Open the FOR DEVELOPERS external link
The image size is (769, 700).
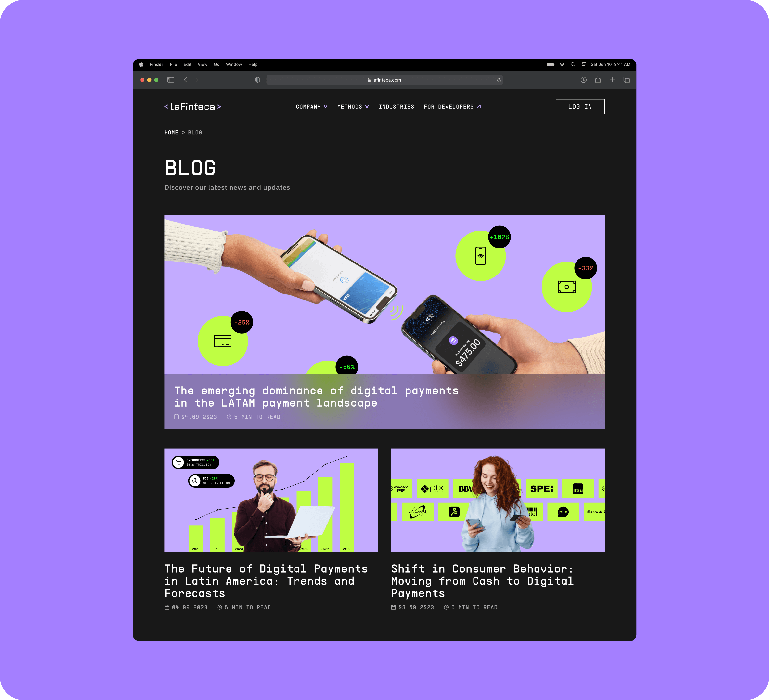click(x=453, y=106)
